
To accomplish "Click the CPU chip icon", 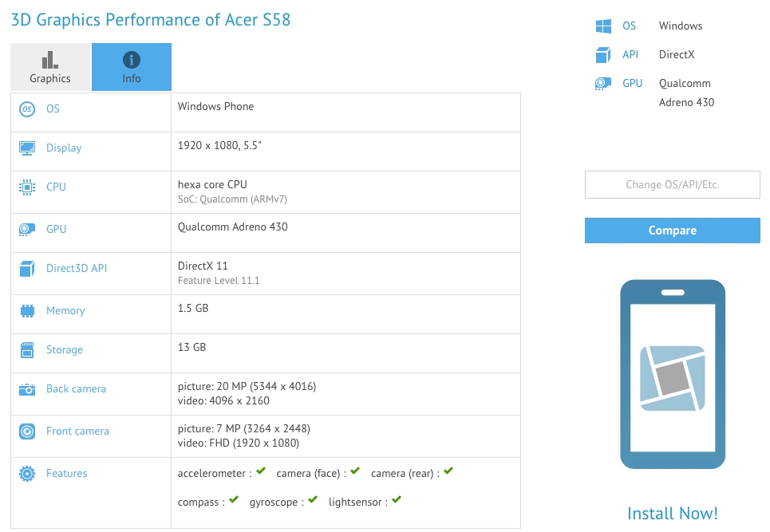I will (x=27, y=187).
